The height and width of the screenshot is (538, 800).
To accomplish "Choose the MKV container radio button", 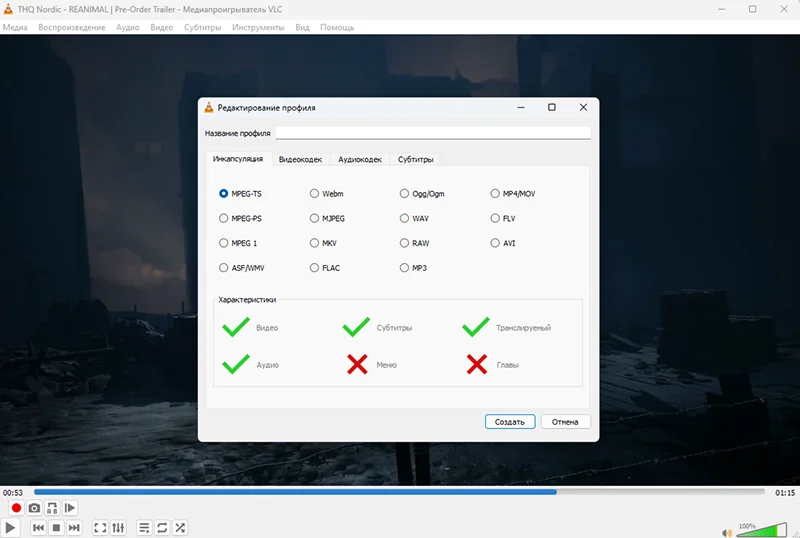I will (315, 243).
